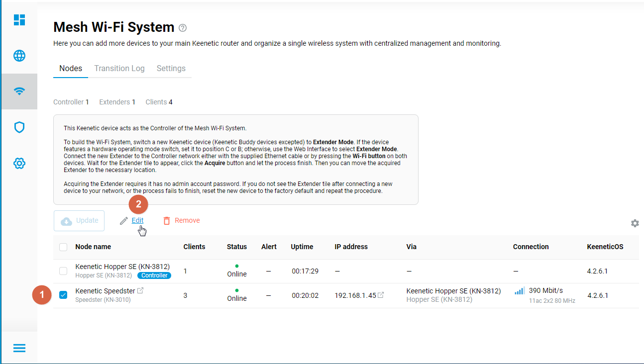Screen dimensions: 644x364
Task: Click the trash icon beside Remove
Action: pyautogui.click(x=167, y=221)
